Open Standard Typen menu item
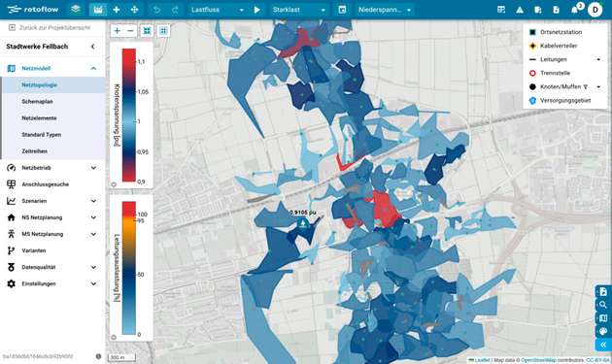The height and width of the screenshot is (364, 612). pyautogui.click(x=53, y=135)
